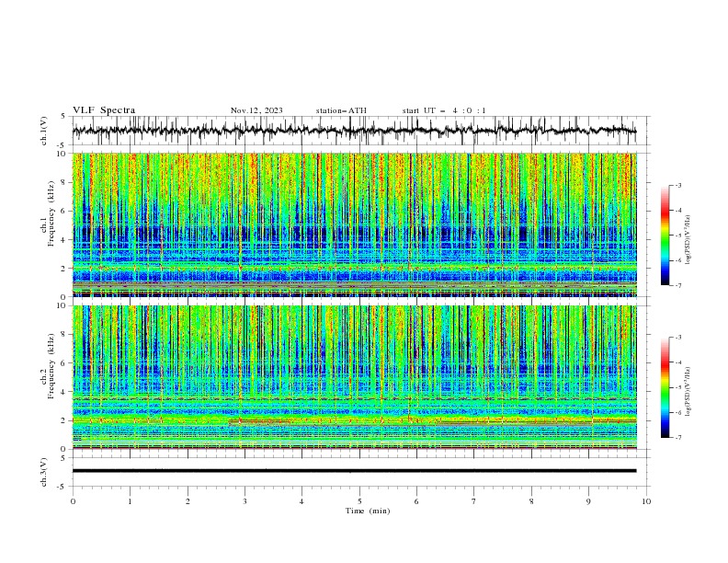Viewport: 728px width, 563px height.
Task: Click time axis tick label '3'
Action: point(245,501)
